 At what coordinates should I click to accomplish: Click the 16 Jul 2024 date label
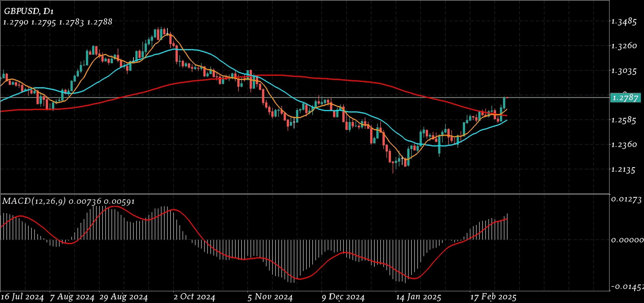tap(22, 297)
